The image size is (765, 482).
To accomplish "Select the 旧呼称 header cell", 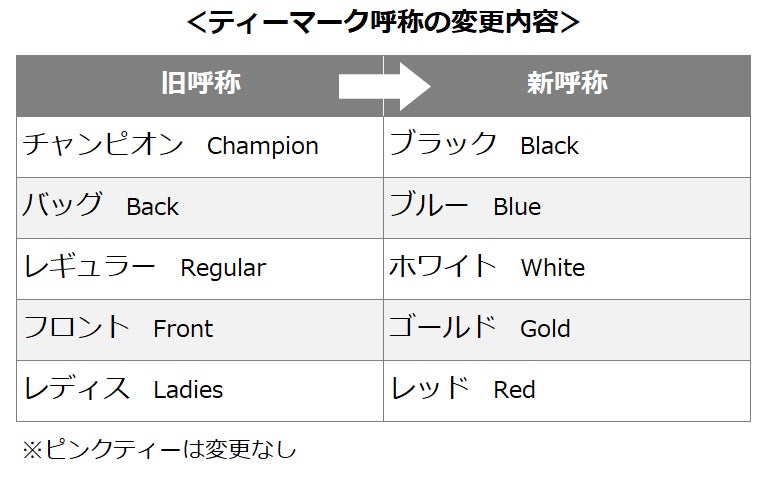I will pos(200,86).
